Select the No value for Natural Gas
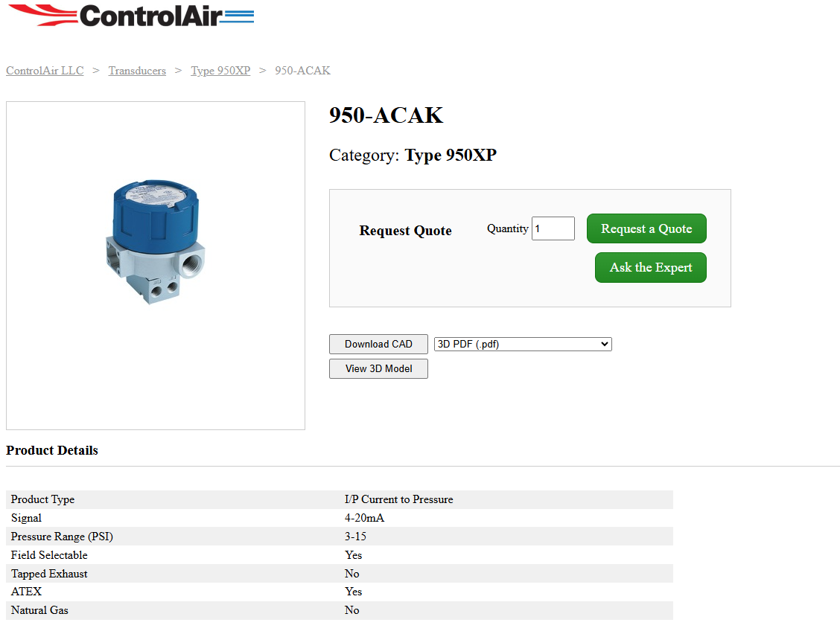This screenshot has width=840, height=637. pyautogui.click(x=352, y=610)
